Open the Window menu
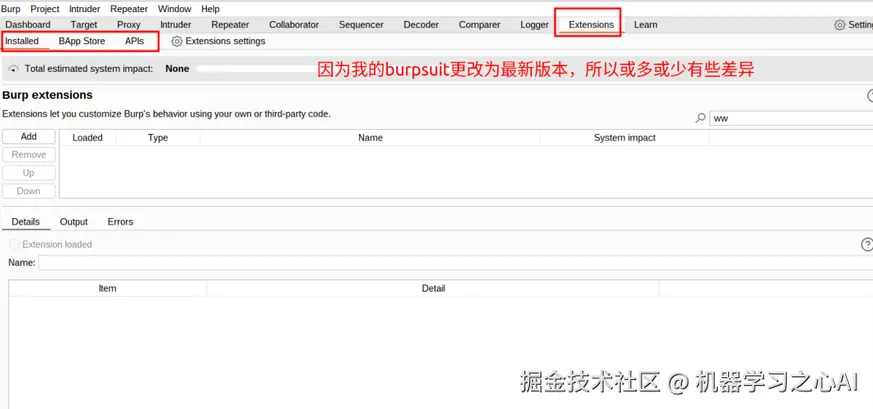The image size is (873, 409). pyautogui.click(x=174, y=9)
